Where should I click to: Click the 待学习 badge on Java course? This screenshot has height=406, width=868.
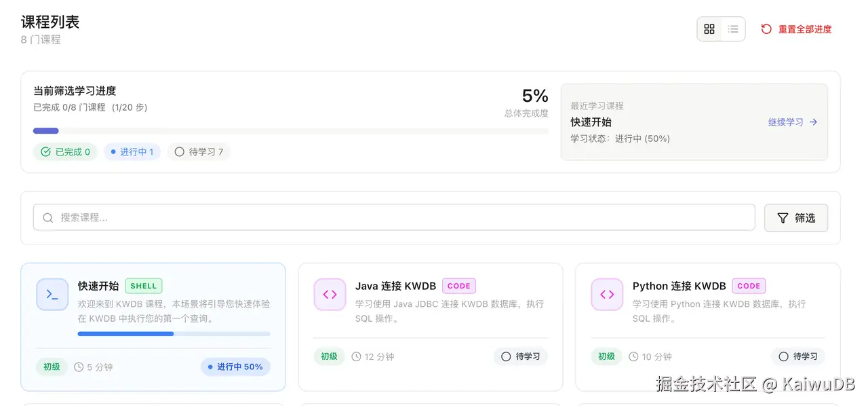pyautogui.click(x=521, y=356)
